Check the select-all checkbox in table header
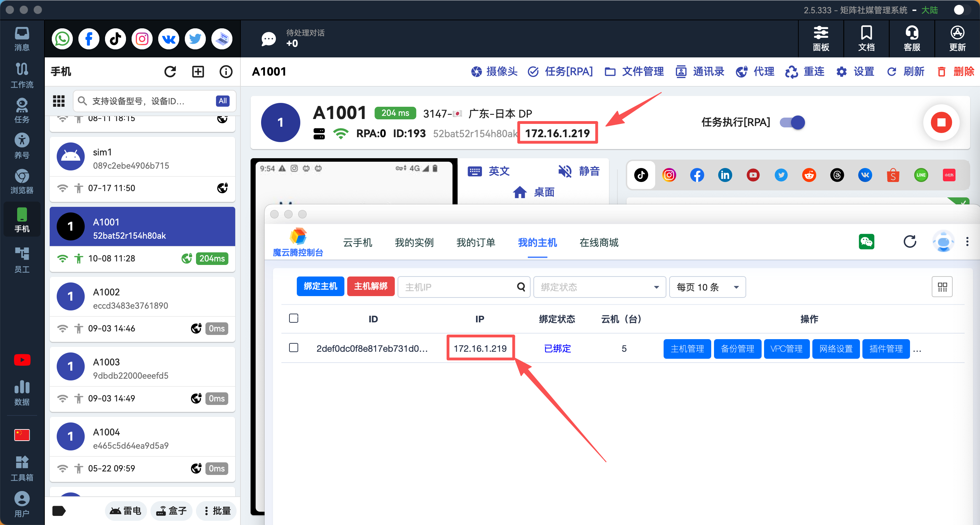The image size is (980, 525). pos(293,318)
